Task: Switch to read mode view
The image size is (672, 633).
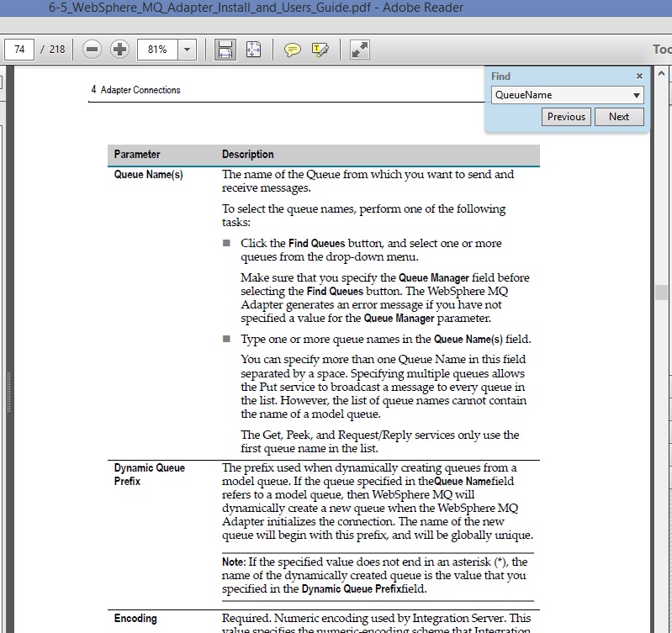Action: [360, 50]
